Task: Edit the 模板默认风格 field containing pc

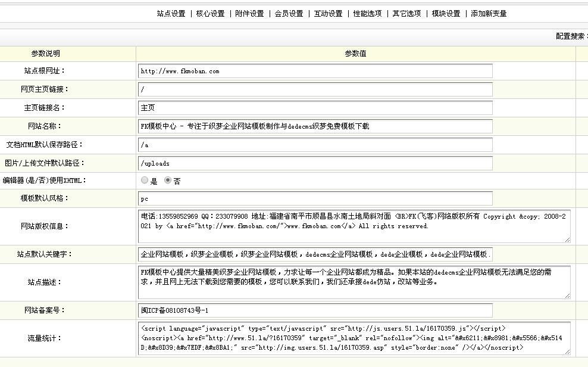Action: pyautogui.click(x=315, y=198)
